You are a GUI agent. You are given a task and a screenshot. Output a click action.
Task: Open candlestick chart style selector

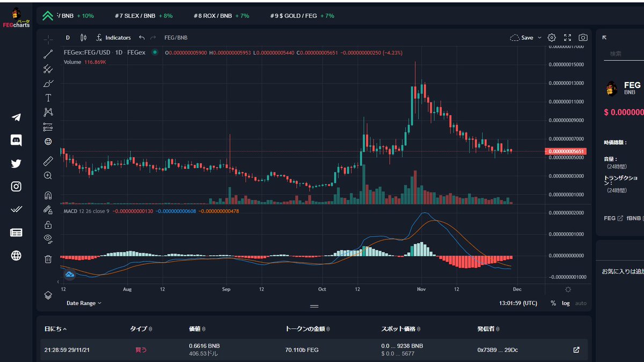tap(83, 38)
